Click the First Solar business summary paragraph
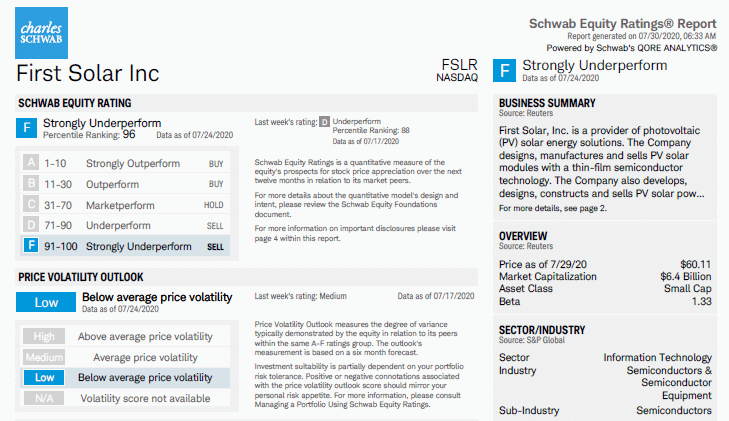The image size is (729, 421). tap(602, 162)
